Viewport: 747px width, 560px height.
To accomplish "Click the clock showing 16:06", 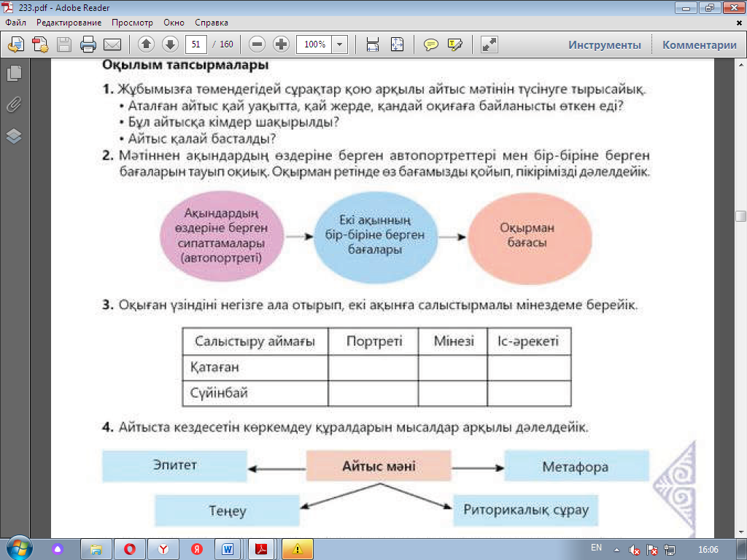I will tap(708, 550).
